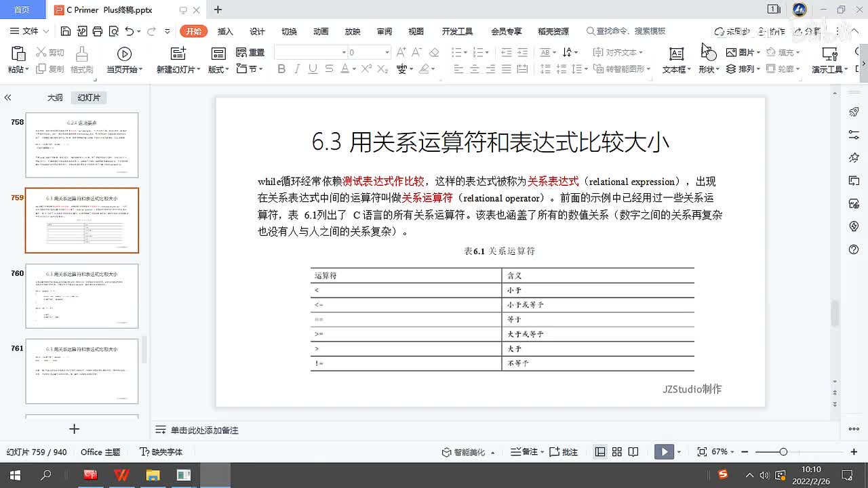
Task: Switch to Normal view mode
Action: coord(600,451)
